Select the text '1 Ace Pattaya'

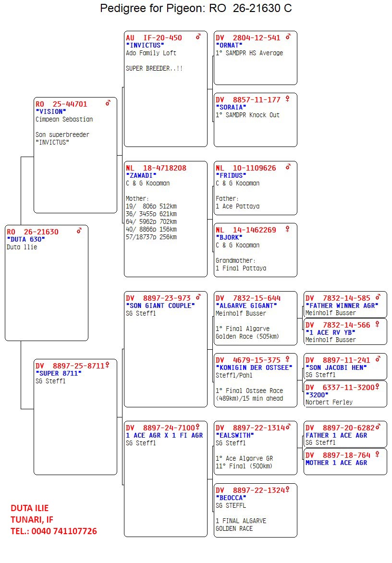(x=237, y=207)
